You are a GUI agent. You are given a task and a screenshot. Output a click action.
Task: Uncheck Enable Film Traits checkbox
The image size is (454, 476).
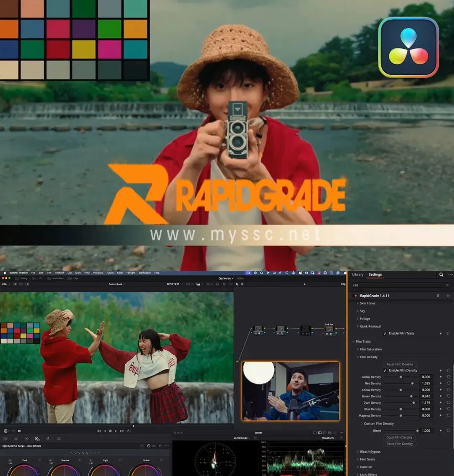pyautogui.click(x=385, y=333)
